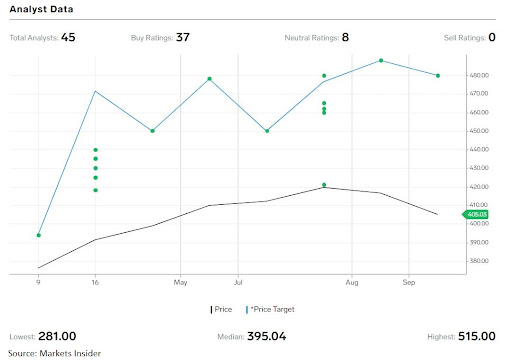
Task: Click the lowest green dot near 418 above date 16
Action: click(96, 190)
